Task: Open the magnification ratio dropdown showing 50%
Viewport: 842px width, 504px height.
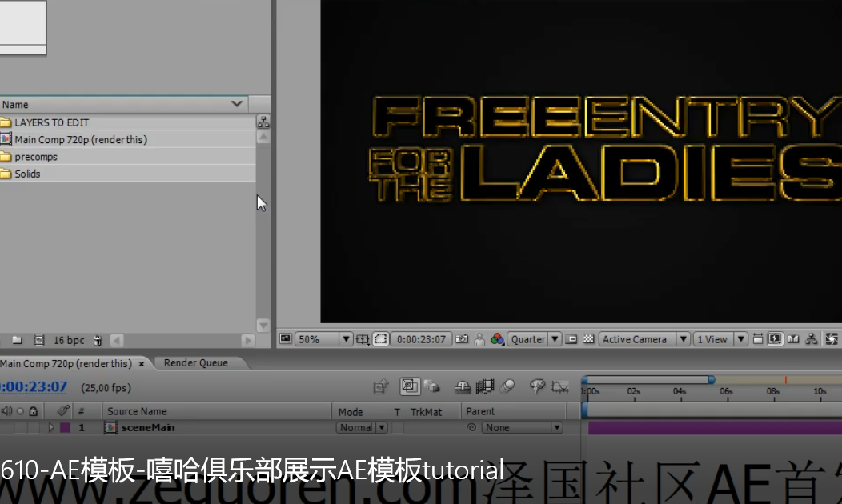Action: coord(323,339)
